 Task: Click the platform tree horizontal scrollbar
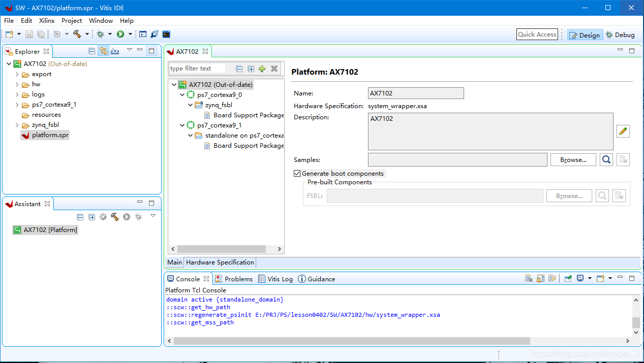click(x=221, y=249)
